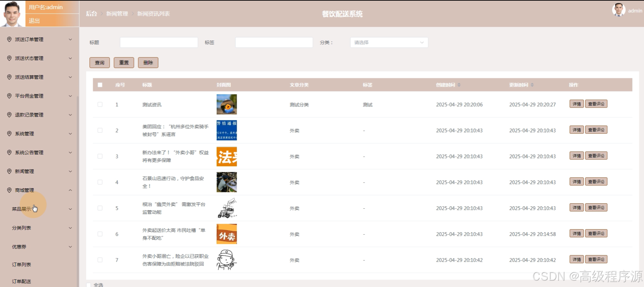Open the 菜品展示 submenu item
This screenshot has height=287, width=644.
pos(22,209)
